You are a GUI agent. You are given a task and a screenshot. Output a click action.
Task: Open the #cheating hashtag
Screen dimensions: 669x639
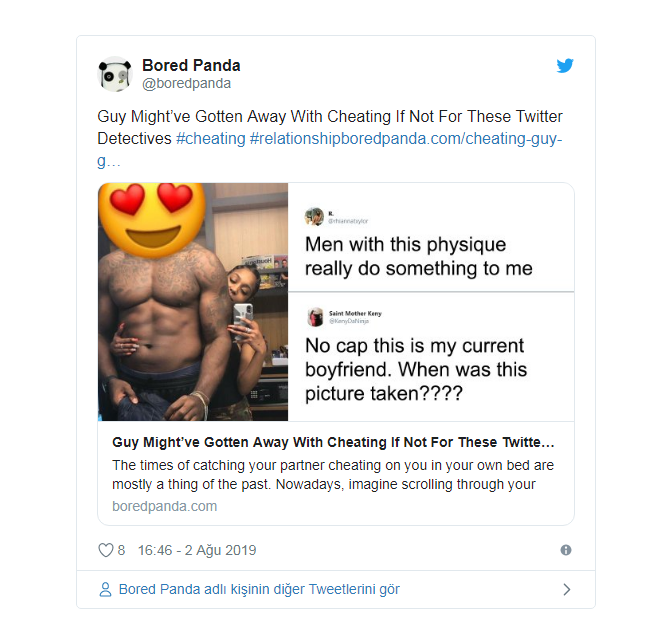pyautogui.click(x=210, y=138)
